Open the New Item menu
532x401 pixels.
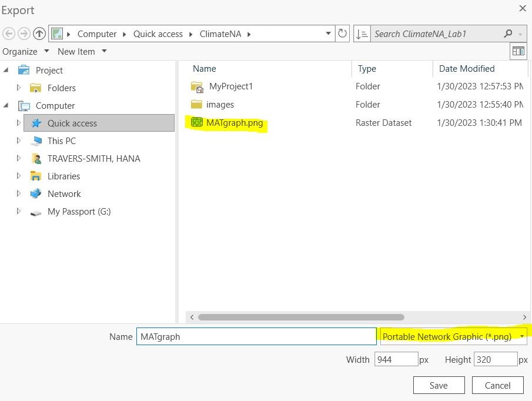82,52
